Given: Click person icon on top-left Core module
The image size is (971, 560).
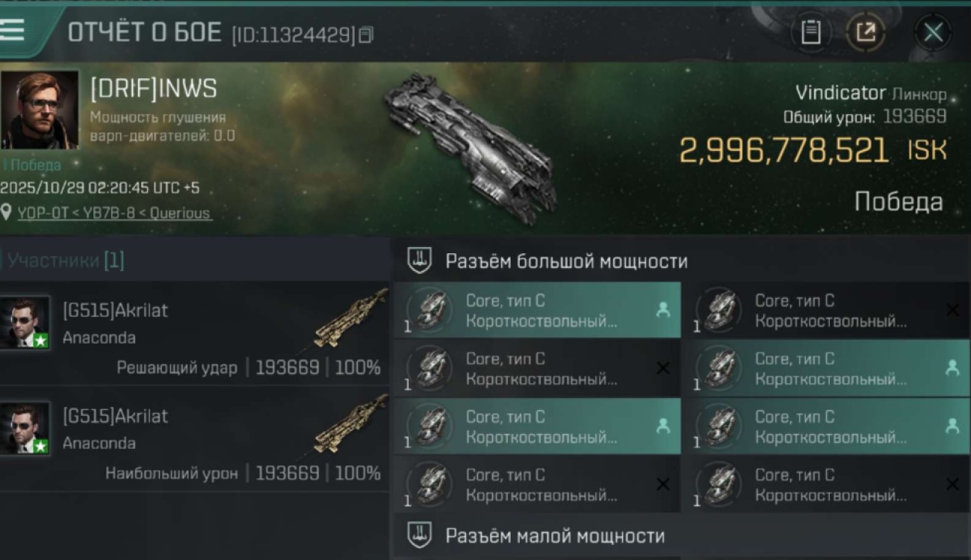Looking at the screenshot, I should tap(663, 310).
